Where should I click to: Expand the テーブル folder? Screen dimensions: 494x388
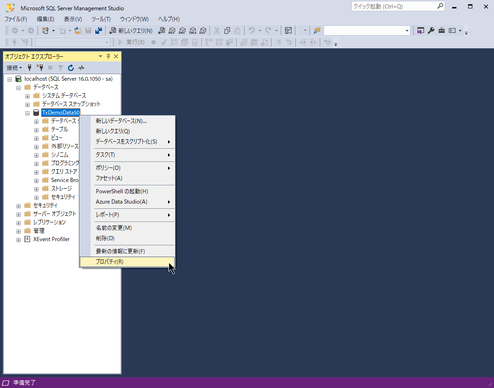pyautogui.click(x=36, y=130)
